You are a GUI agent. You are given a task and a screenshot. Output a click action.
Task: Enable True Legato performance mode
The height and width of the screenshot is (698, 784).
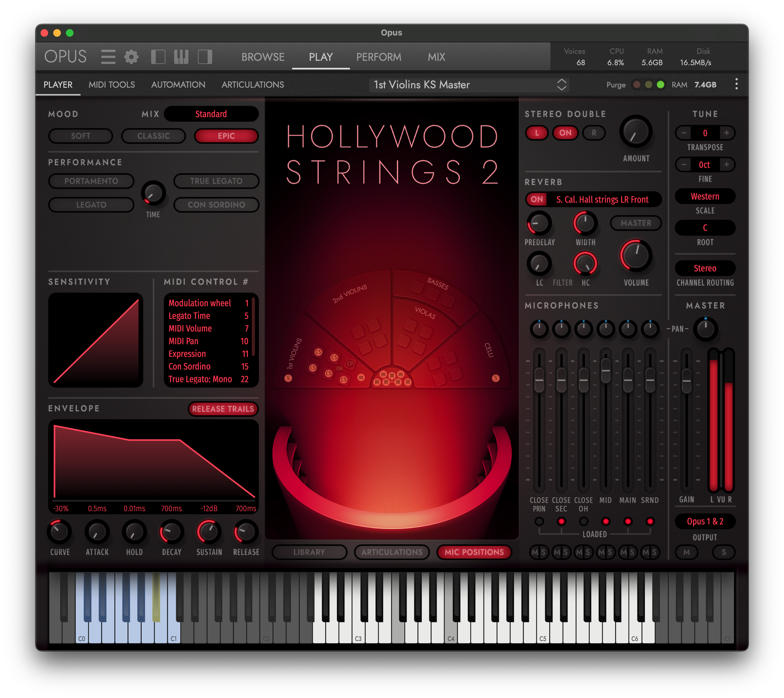216,181
